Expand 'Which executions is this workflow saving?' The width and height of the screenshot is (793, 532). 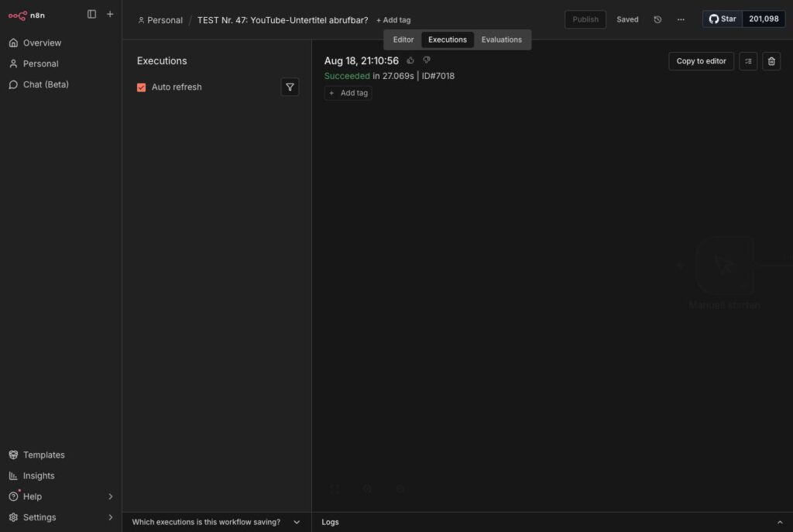pos(217,522)
